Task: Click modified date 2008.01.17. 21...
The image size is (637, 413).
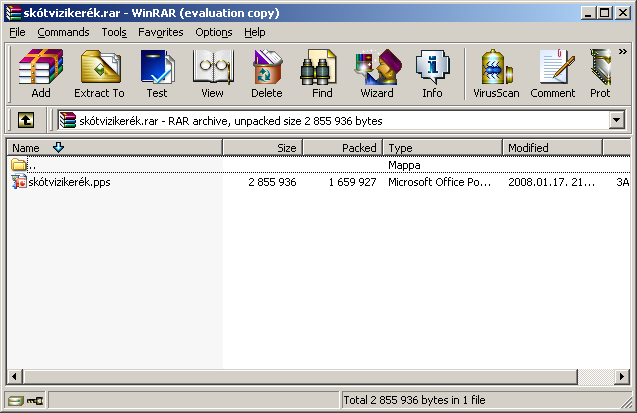Action: point(551,182)
